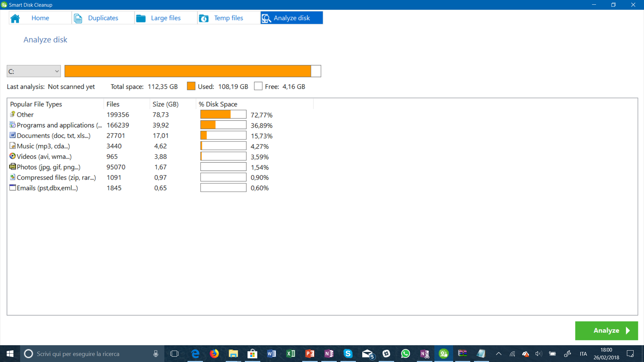Click the Analyze disk magnifier icon
Image resolution: width=644 pixels, height=362 pixels.
[x=266, y=18]
